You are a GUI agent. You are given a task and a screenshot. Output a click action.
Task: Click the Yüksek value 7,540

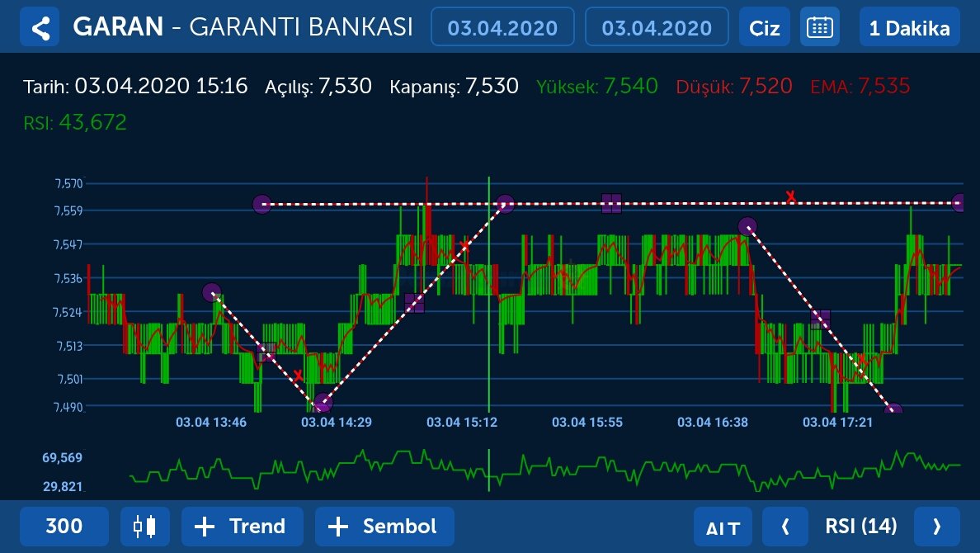coord(630,86)
